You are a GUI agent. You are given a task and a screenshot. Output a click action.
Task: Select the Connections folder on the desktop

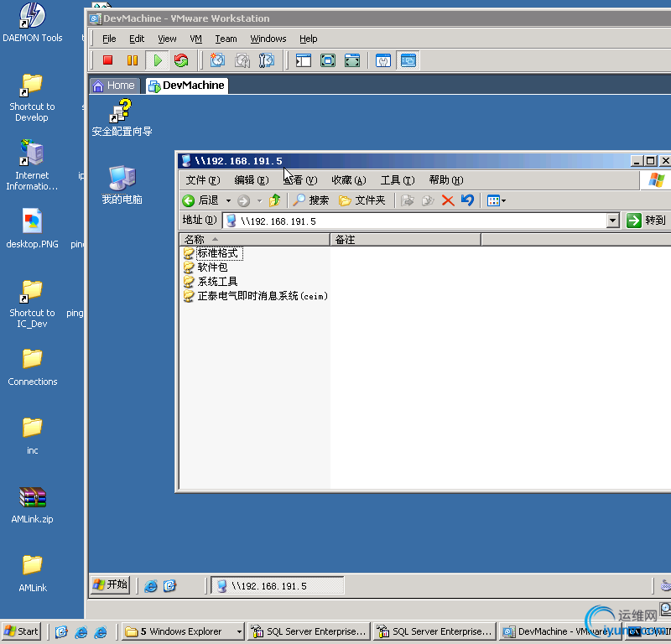coord(33,367)
